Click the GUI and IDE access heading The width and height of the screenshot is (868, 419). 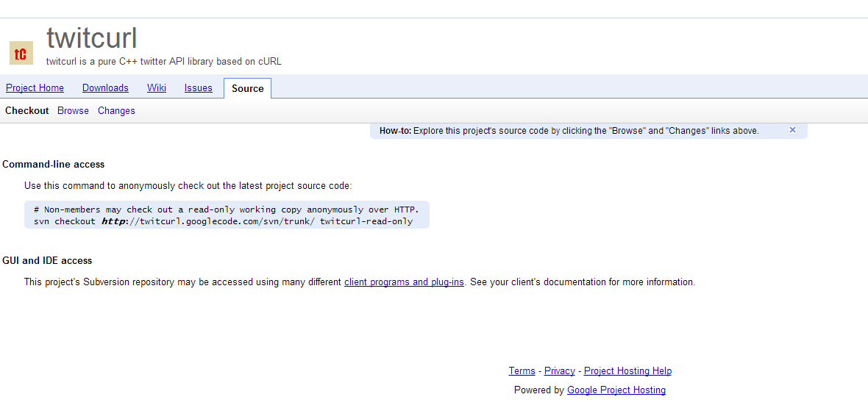point(47,260)
